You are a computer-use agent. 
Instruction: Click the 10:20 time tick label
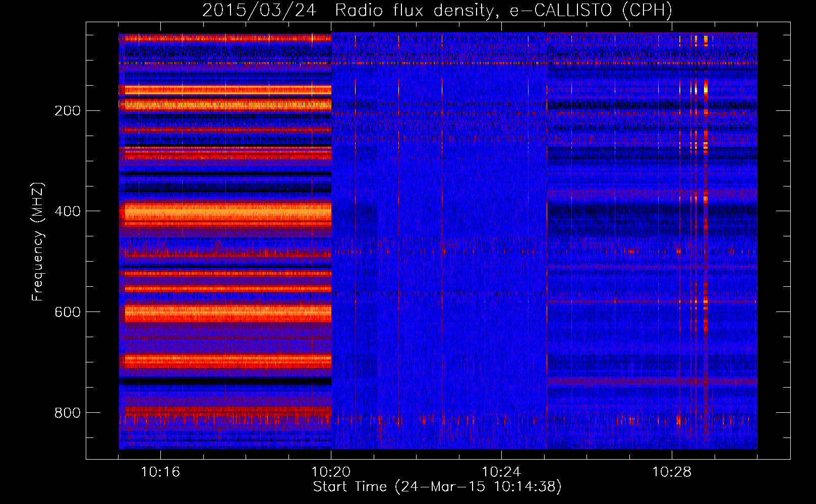pyautogui.click(x=331, y=472)
